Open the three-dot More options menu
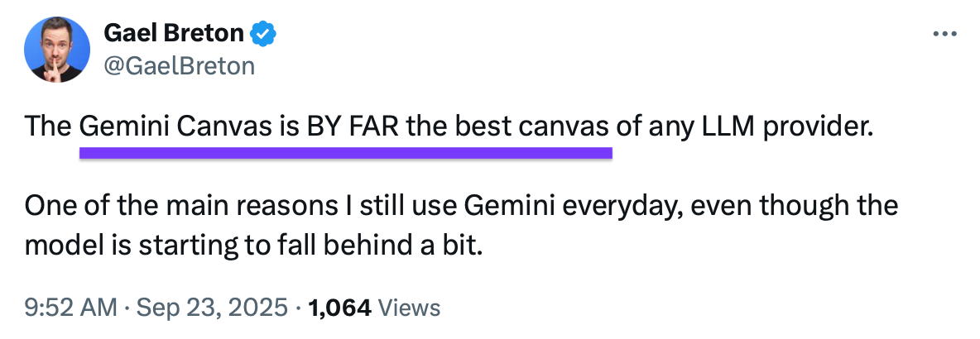Image resolution: width=980 pixels, height=339 pixels. pyautogui.click(x=944, y=35)
